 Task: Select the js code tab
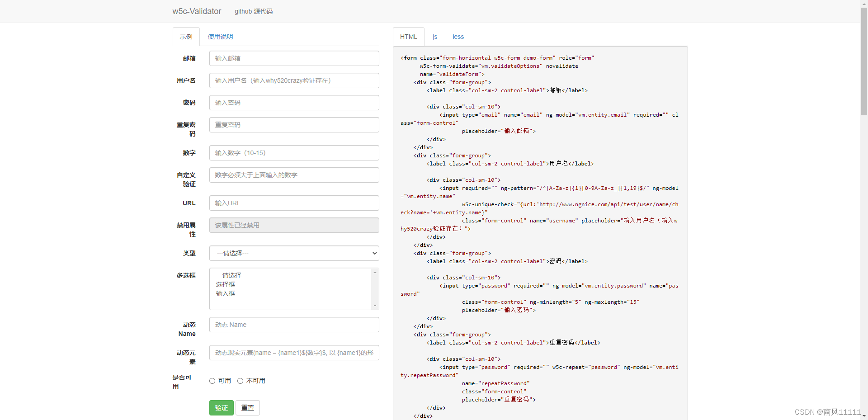coord(435,37)
